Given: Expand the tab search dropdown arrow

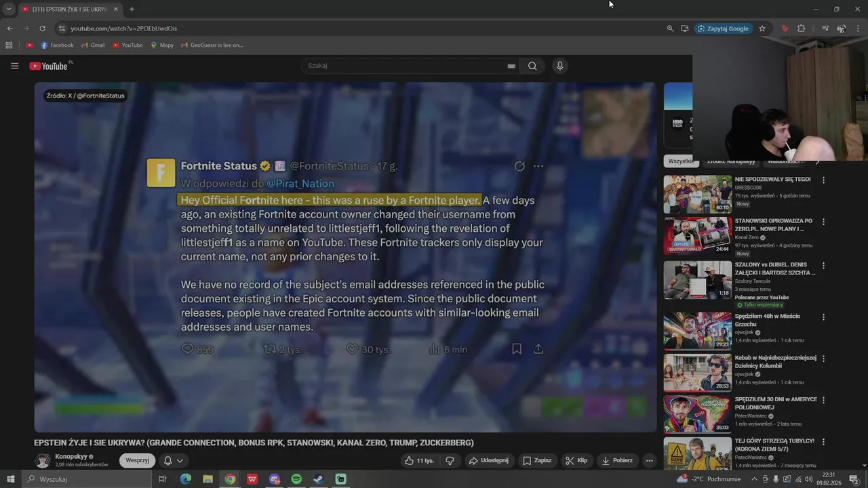Looking at the screenshot, I should [8, 9].
